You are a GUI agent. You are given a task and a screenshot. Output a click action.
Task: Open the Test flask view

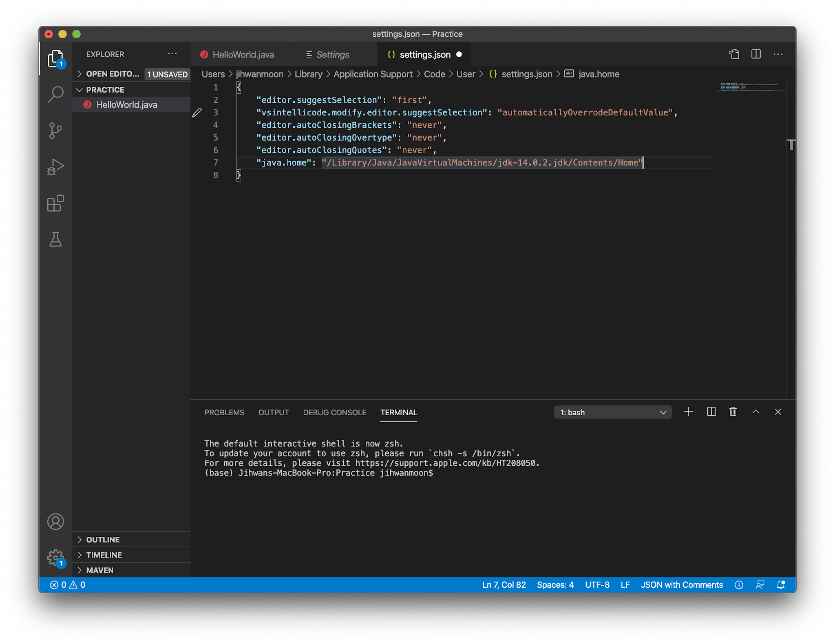click(56, 239)
